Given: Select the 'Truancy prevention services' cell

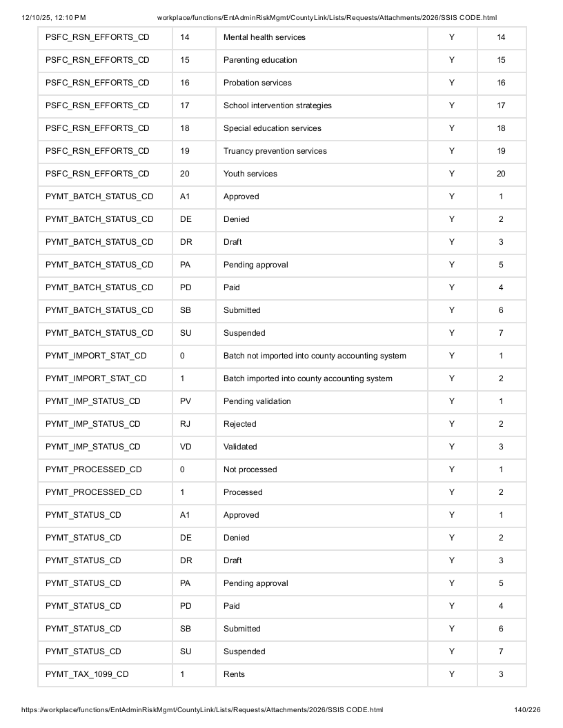Looking at the screenshot, I should (x=322, y=152).
